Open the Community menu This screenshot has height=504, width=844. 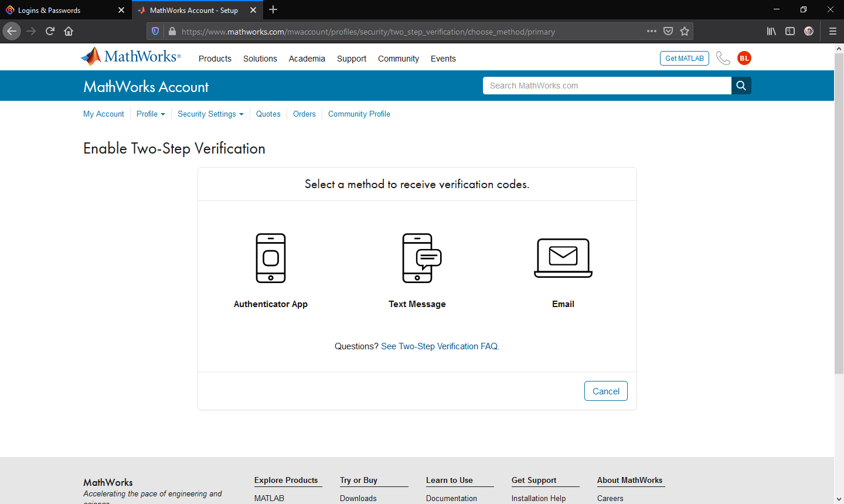point(399,59)
